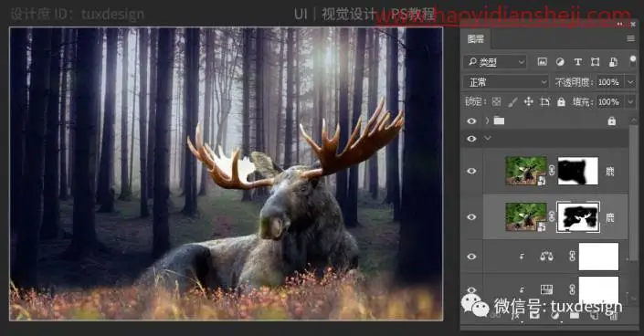
Task: Select upper 鹿 layer mask thumbnail
Action: coord(578,171)
